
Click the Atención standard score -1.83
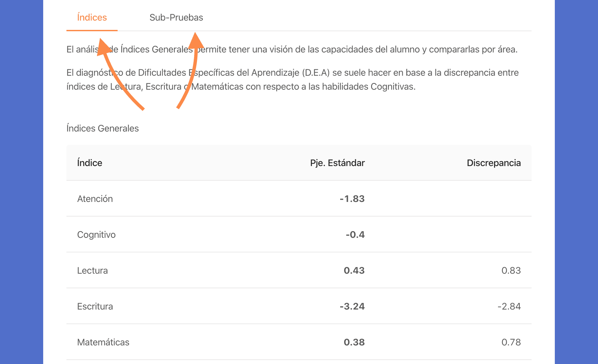tap(352, 199)
